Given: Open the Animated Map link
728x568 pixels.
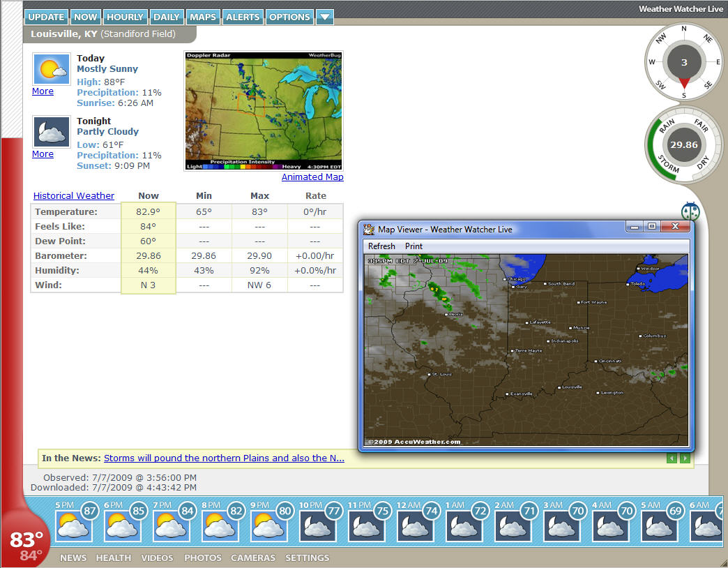Looking at the screenshot, I should point(312,177).
